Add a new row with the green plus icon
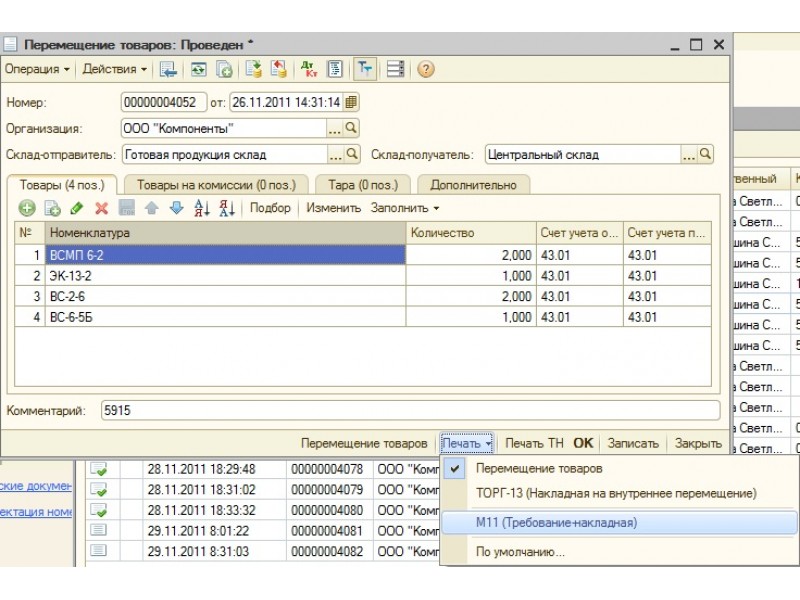Screen dimensions: 800x600 (27, 208)
